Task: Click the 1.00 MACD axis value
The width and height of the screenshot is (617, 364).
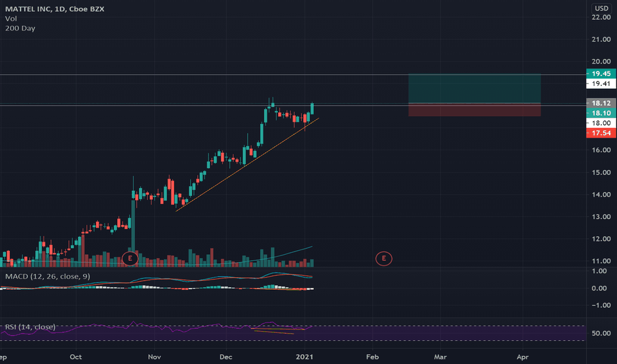Action: [x=599, y=271]
